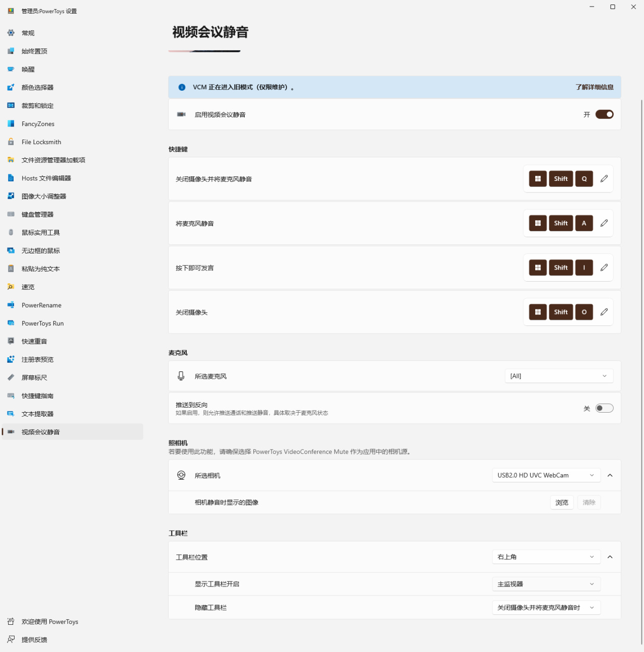Click the 注册表预览 icon

point(11,359)
